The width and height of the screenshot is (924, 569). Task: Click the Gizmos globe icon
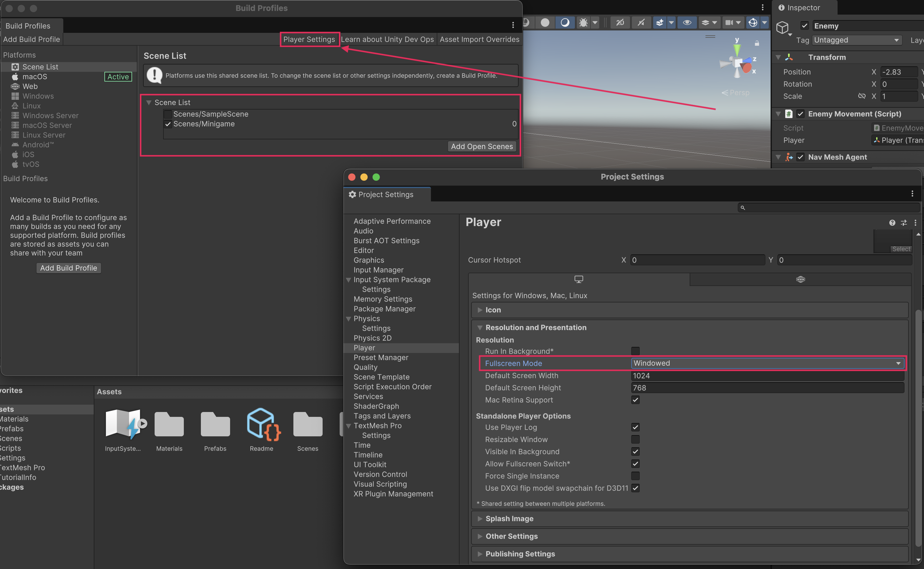pos(753,23)
